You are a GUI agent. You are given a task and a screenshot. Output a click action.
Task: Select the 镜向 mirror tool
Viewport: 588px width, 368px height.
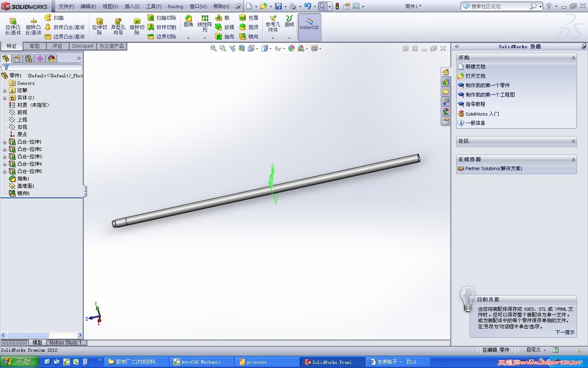click(x=249, y=36)
